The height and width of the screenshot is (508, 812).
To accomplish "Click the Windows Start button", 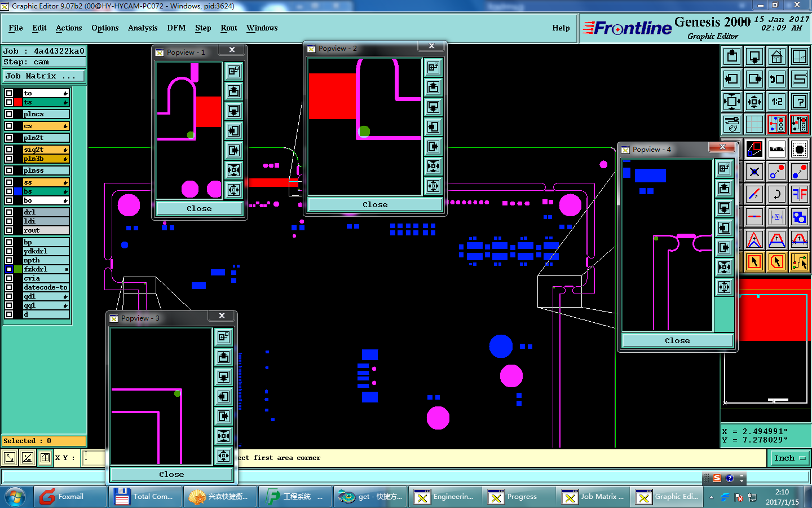I will (15, 497).
